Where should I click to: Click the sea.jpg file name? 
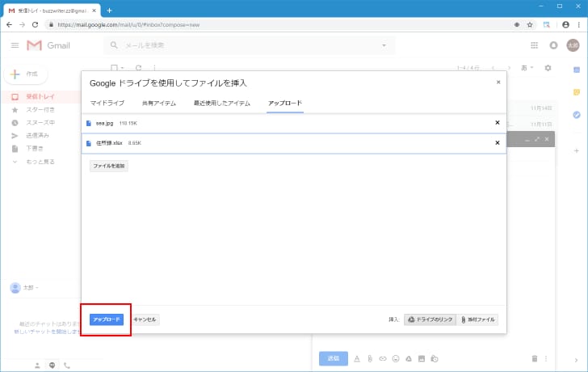(104, 123)
